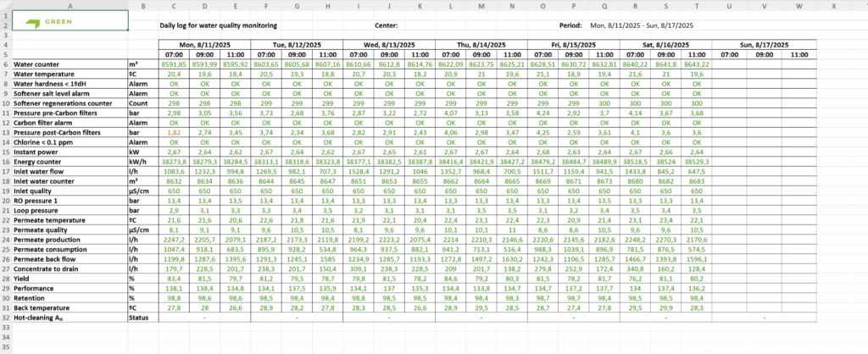Click the 'Status' unit cell
This screenshot has width=868, height=354.
(139, 318)
